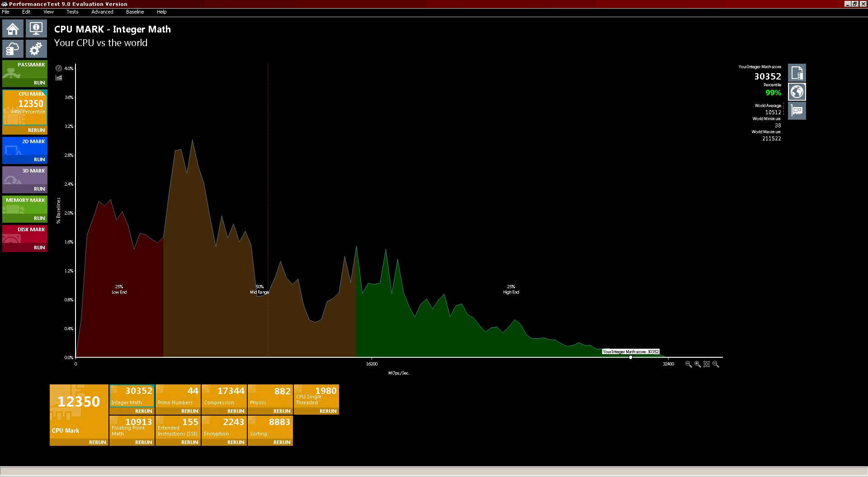This screenshot has height=477, width=868.
Task: Select the Extended Instructions 155 tile
Action: pyautogui.click(x=178, y=427)
